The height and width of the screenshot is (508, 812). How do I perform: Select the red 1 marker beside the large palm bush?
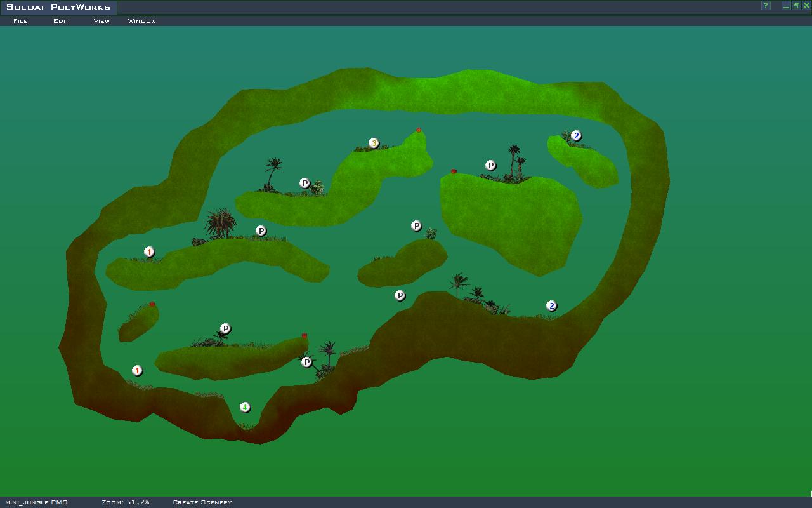[149, 252]
